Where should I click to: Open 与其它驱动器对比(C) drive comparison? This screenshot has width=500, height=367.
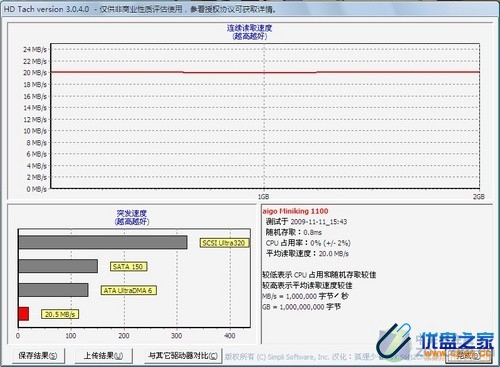pos(183,356)
